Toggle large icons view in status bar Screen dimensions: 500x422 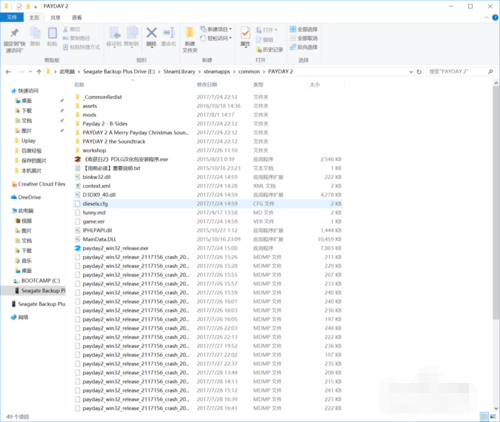click(493, 416)
